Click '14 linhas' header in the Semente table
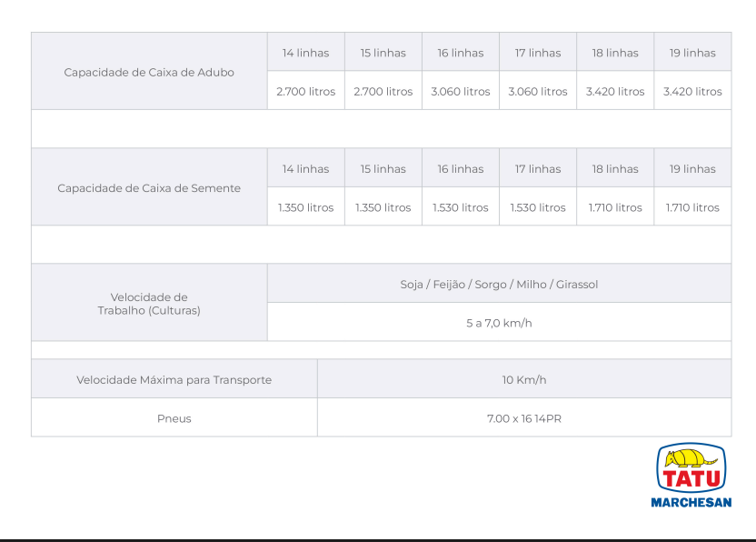The width and height of the screenshot is (756, 542). [x=305, y=169]
